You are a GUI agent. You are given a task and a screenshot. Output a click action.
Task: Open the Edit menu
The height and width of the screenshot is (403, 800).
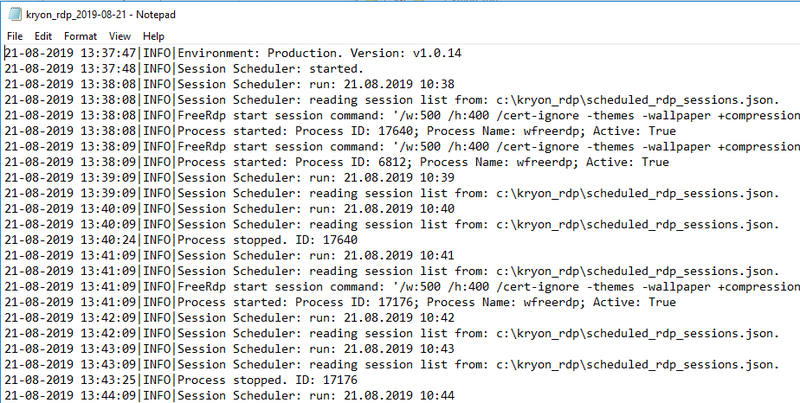point(43,36)
